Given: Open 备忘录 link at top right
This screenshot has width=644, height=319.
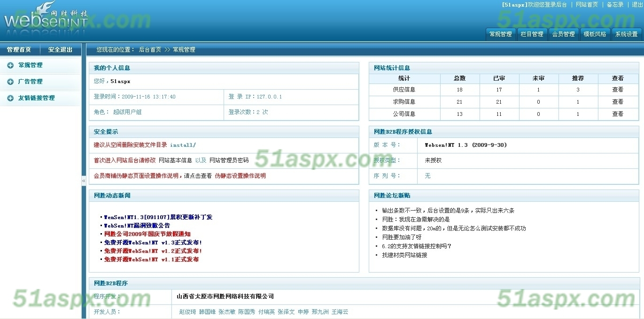Looking at the screenshot, I should (615, 5).
